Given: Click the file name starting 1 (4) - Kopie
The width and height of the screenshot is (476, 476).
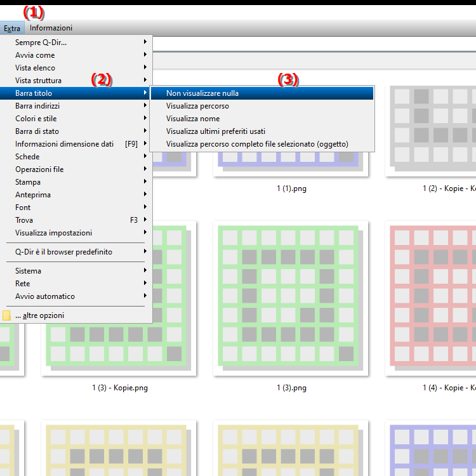Looking at the screenshot, I should pyautogui.click(x=449, y=388).
